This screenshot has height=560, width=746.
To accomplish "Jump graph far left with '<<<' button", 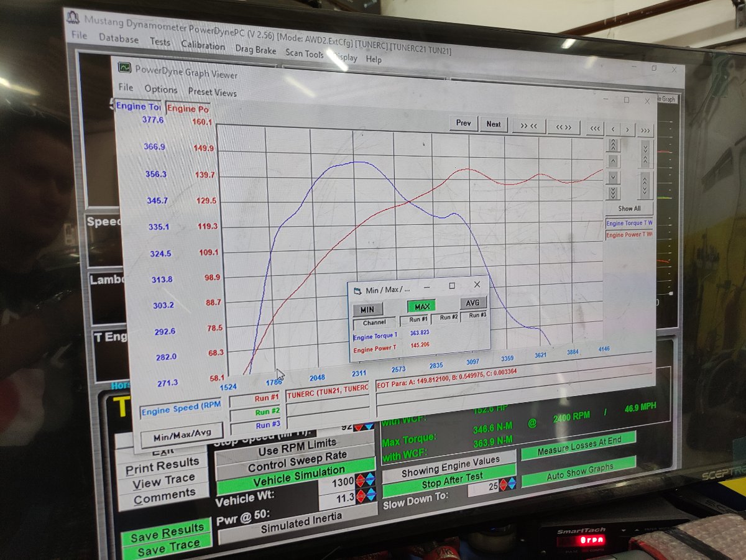I will (x=594, y=129).
